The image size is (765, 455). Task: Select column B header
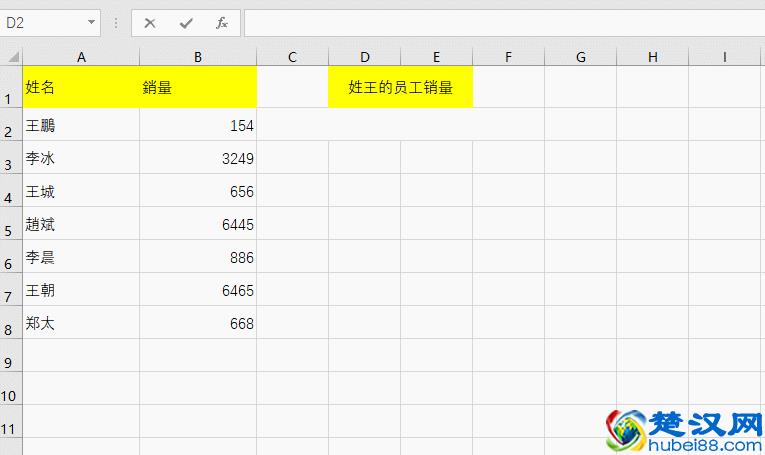tap(198, 57)
